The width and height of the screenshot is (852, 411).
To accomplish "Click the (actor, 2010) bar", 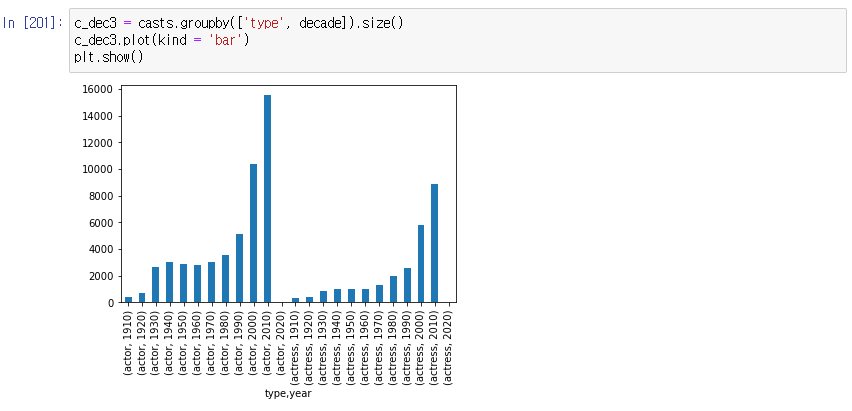I will 267,198.
